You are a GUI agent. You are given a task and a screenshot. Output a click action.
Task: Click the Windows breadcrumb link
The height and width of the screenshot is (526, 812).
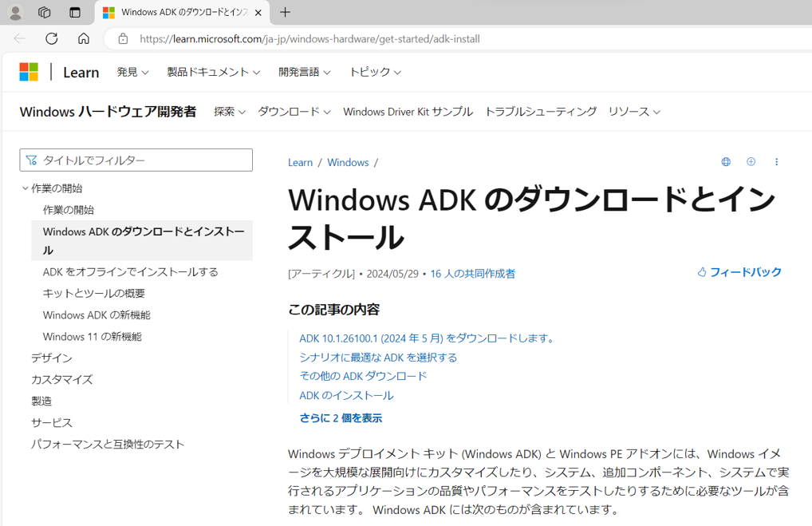click(x=348, y=162)
